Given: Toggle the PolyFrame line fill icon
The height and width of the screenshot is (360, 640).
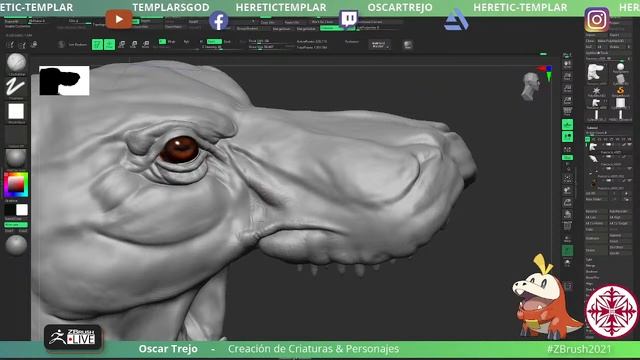Looking at the screenshot, I should (567, 226).
